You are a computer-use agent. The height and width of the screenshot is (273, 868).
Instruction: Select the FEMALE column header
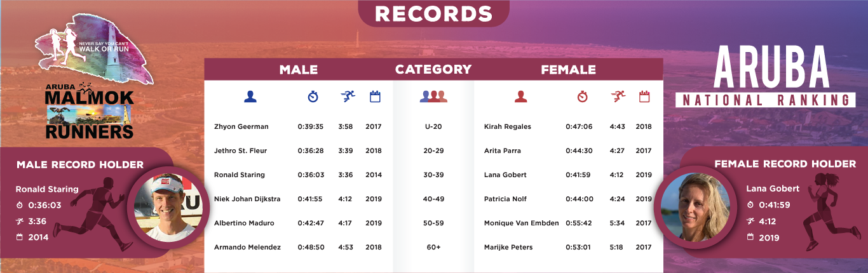(568, 70)
